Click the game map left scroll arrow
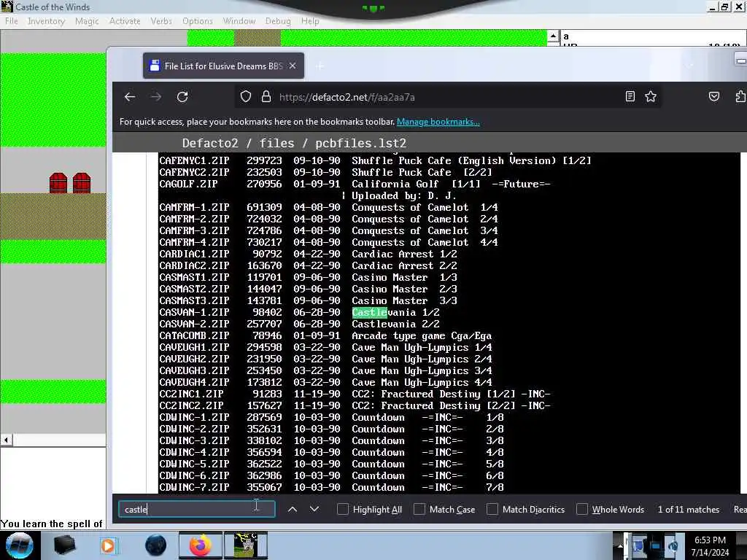Viewport: 747px width, 560px height. (x=6, y=440)
